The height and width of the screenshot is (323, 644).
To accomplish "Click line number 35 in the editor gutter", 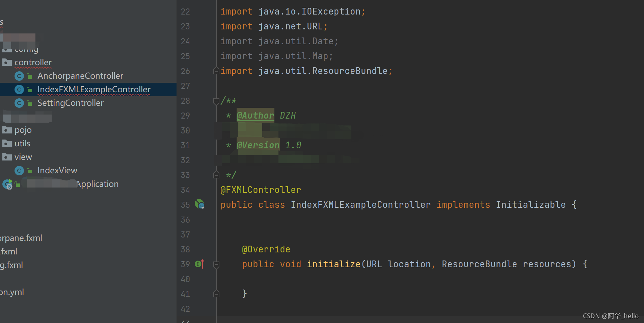I will pos(185,205).
